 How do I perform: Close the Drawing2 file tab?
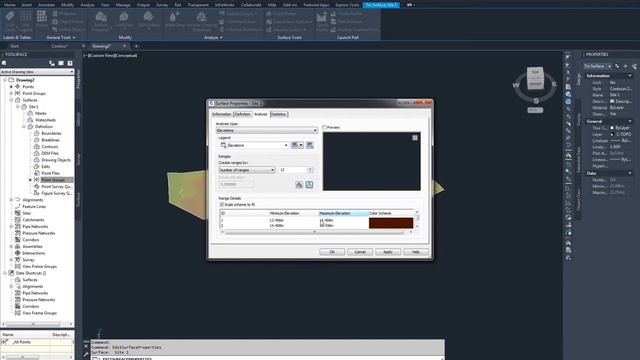point(124,46)
